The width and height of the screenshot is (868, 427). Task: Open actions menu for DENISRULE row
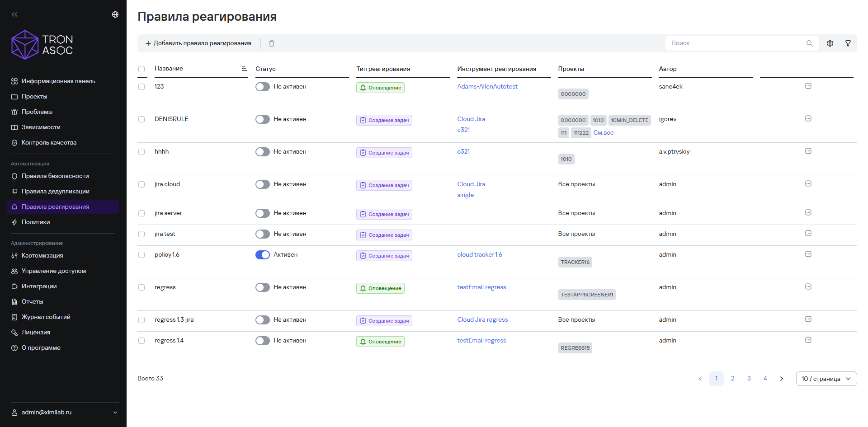pos(808,118)
